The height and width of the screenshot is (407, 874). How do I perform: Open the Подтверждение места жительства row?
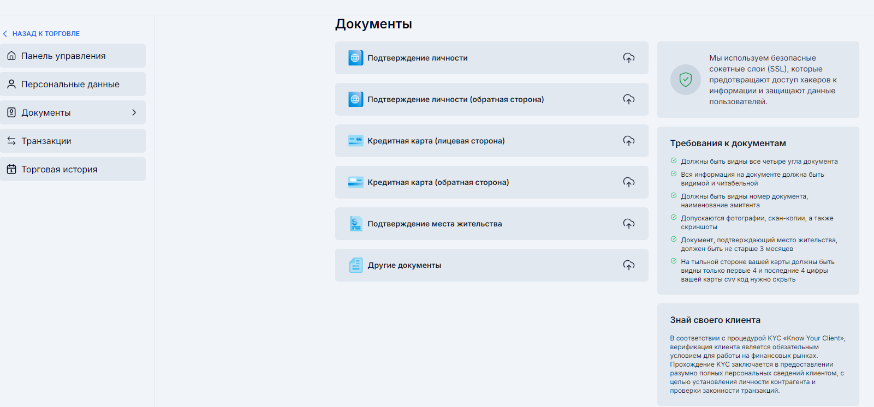[492, 224]
